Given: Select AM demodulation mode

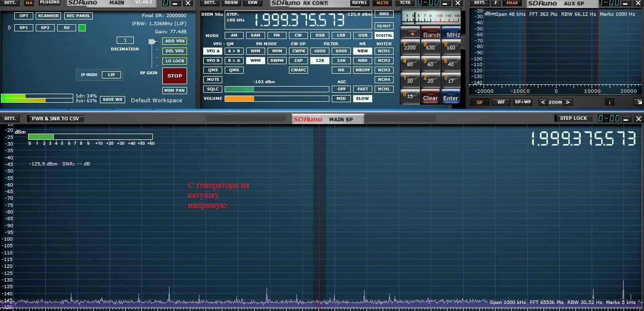Looking at the screenshot, I should click(x=234, y=36).
